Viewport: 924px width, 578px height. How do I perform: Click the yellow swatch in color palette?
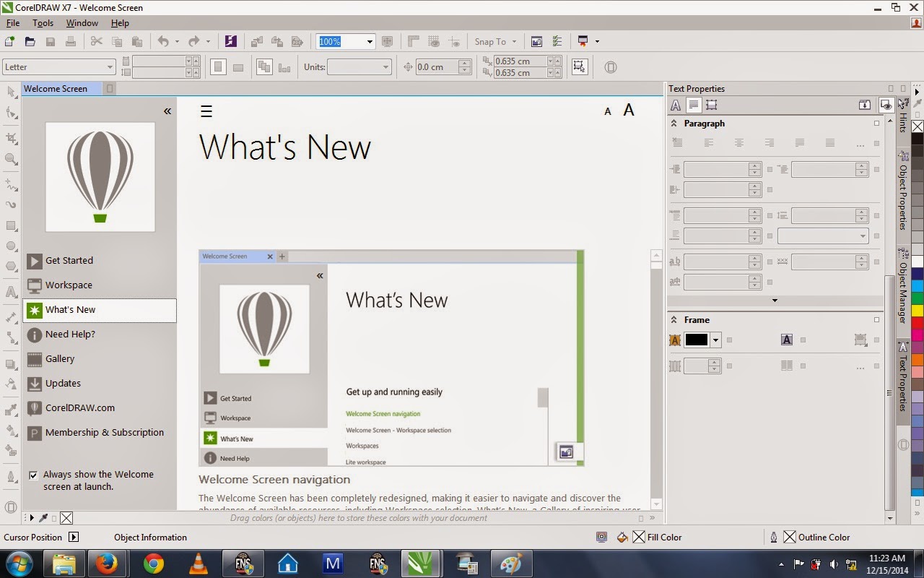(x=918, y=311)
